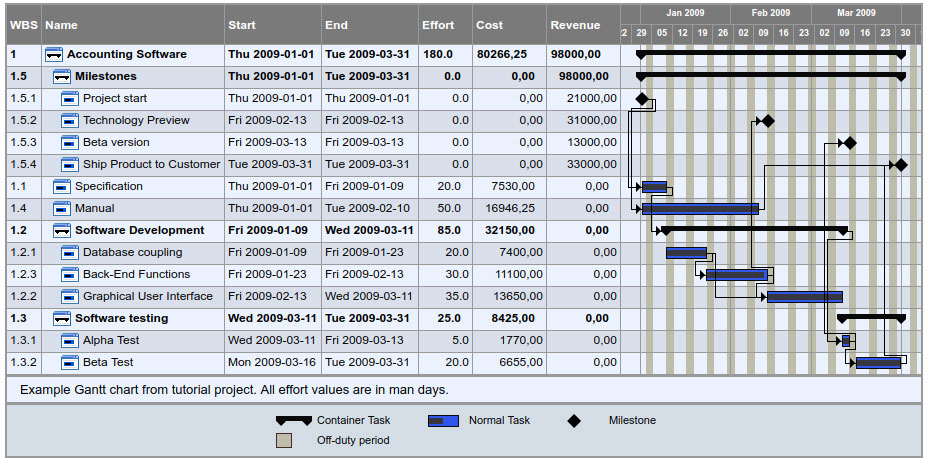
Task: Select the Accounting Software task name
Action: [127, 54]
